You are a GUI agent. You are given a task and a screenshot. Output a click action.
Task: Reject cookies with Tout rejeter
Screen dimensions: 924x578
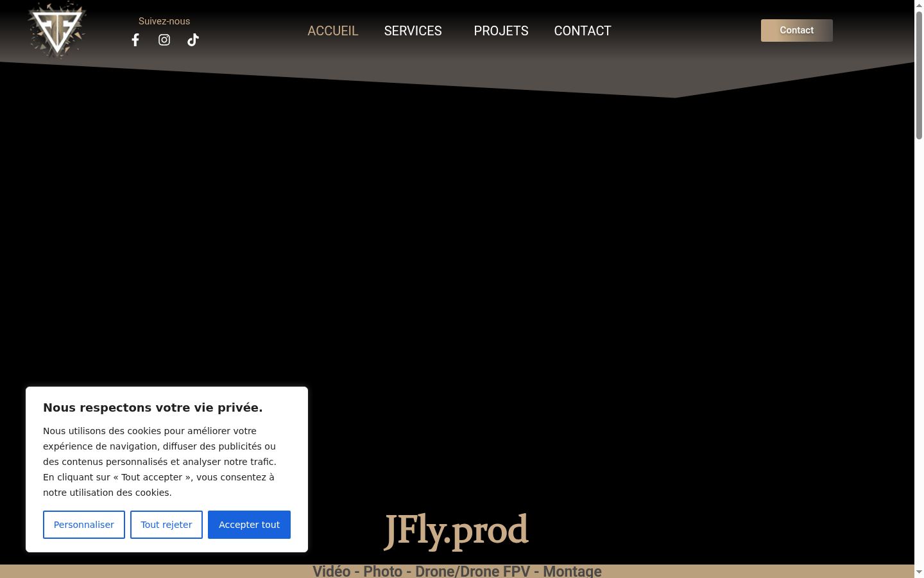coord(166,525)
